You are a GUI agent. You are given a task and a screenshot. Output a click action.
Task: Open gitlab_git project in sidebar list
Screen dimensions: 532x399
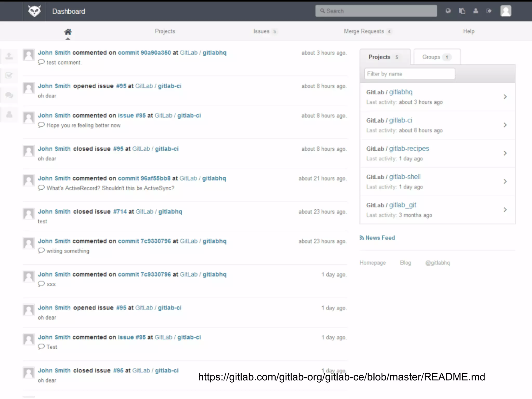pyautogui.click(x=403, y=205)
